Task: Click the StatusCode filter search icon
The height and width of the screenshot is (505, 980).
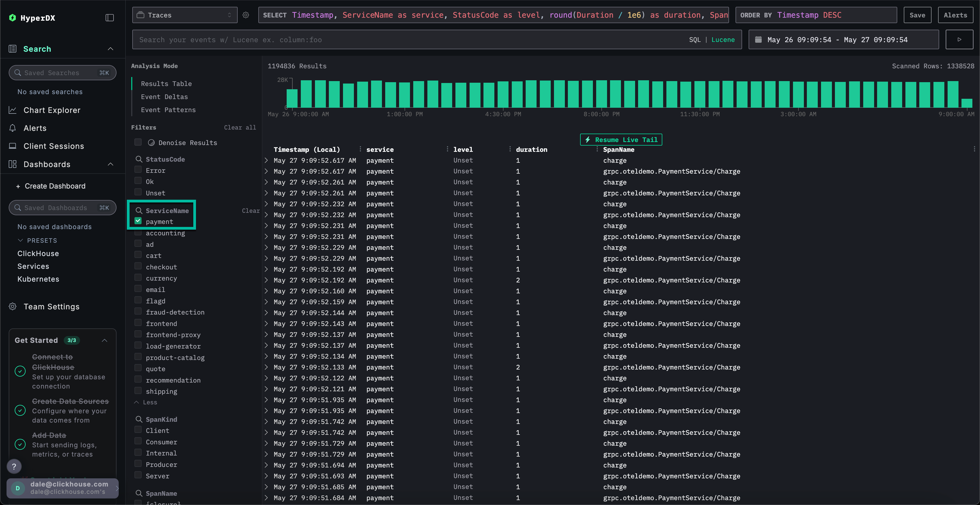Action: (139, 159)
